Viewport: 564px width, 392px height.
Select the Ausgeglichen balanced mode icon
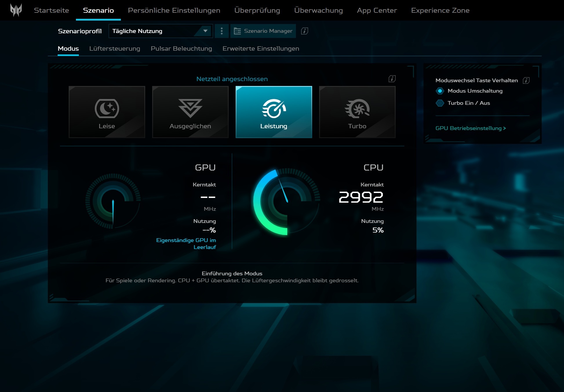click(190, 109)
